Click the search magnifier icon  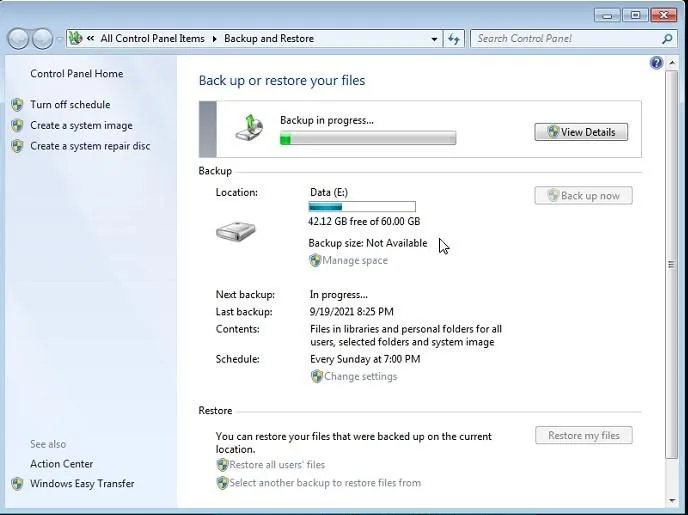click(x=668, y=39)
